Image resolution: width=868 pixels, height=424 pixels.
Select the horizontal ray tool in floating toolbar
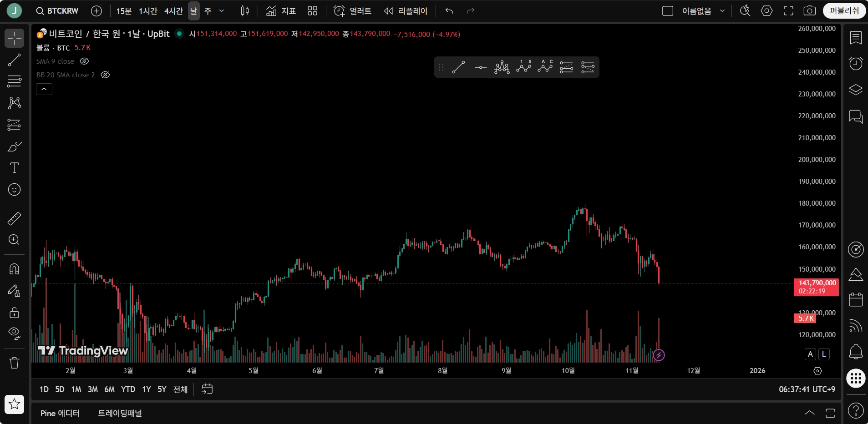[480, 67]
